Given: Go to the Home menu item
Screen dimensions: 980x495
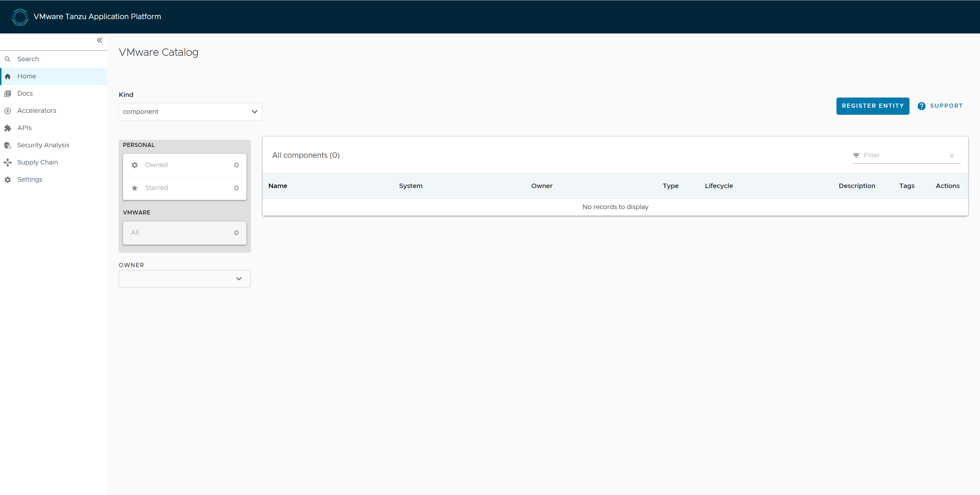Looking at the screenshot, I should click(x=26, y=76).
